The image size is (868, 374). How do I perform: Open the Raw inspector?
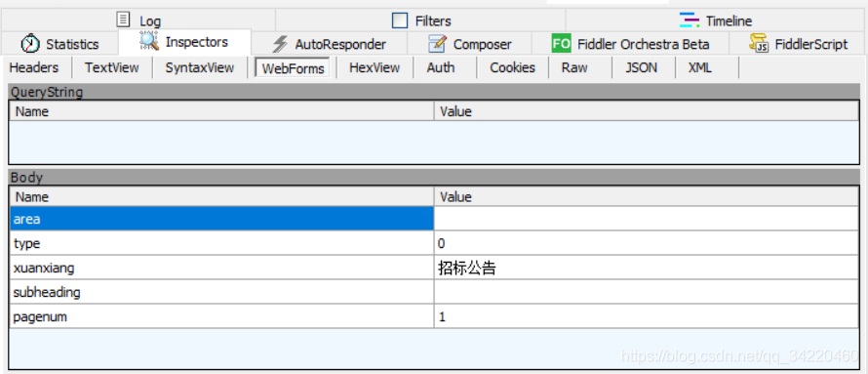[x=574, y=67]
